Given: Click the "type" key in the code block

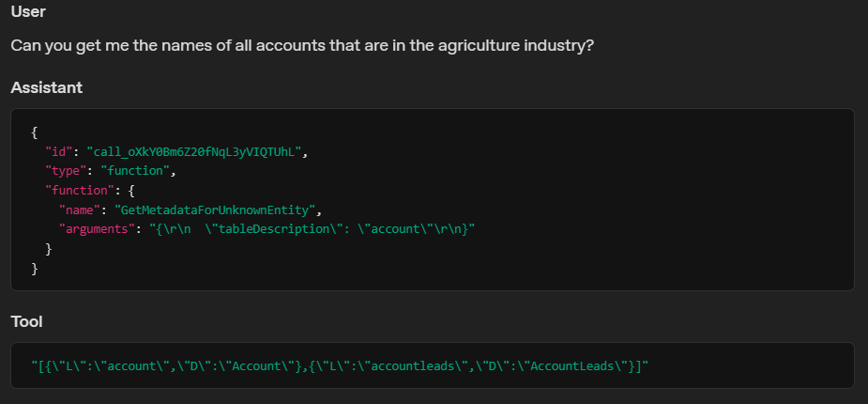Looking at the screenshot, I should coord(66,171).
